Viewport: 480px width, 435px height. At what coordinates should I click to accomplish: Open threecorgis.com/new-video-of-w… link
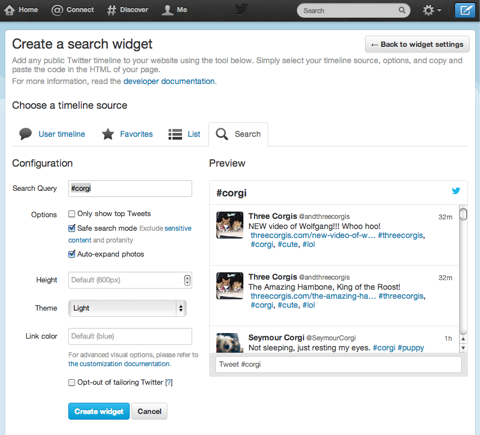coord(313,235)
